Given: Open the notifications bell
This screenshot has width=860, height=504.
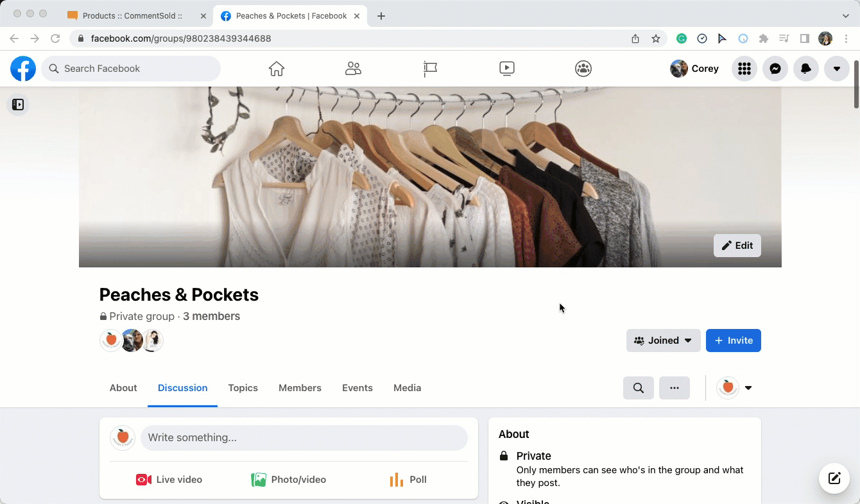Looking at the screenshot, I should (806, 69).
